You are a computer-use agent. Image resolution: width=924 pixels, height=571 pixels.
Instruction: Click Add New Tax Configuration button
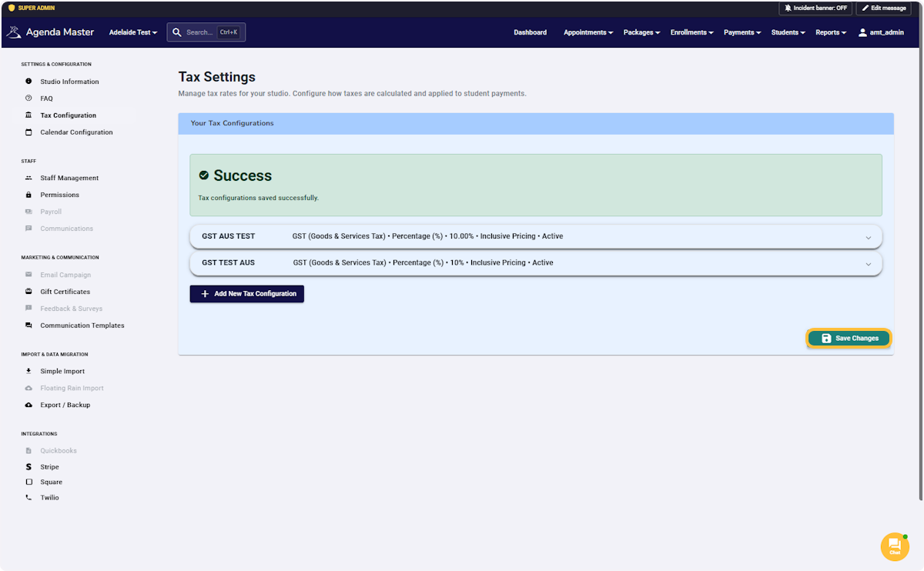(x=247, y=294)
